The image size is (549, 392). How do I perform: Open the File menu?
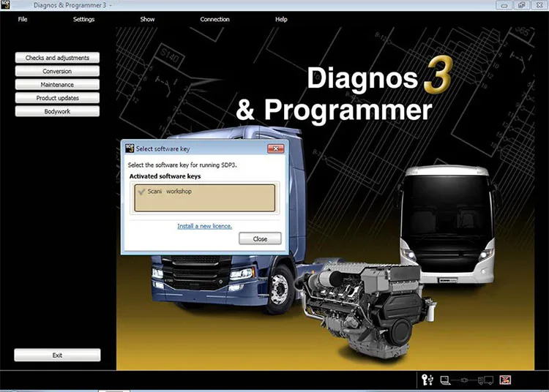click(x=23, y=19)
